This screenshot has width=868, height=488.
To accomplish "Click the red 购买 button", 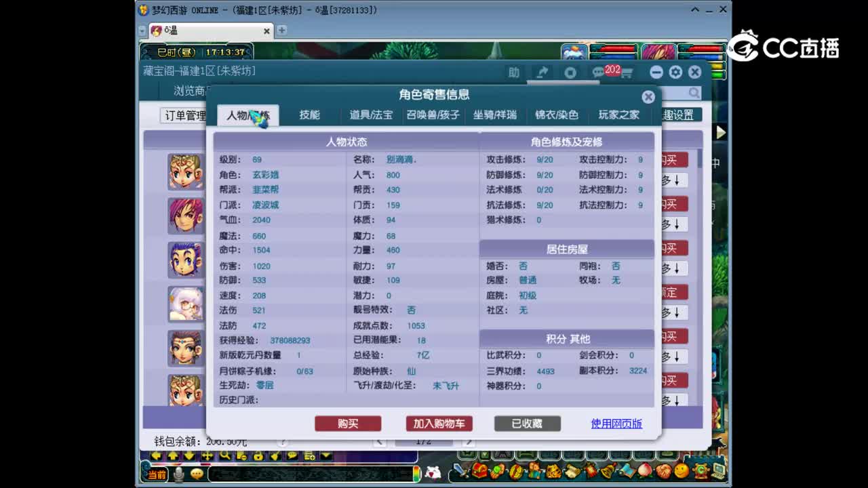I will tap(348, 424).
